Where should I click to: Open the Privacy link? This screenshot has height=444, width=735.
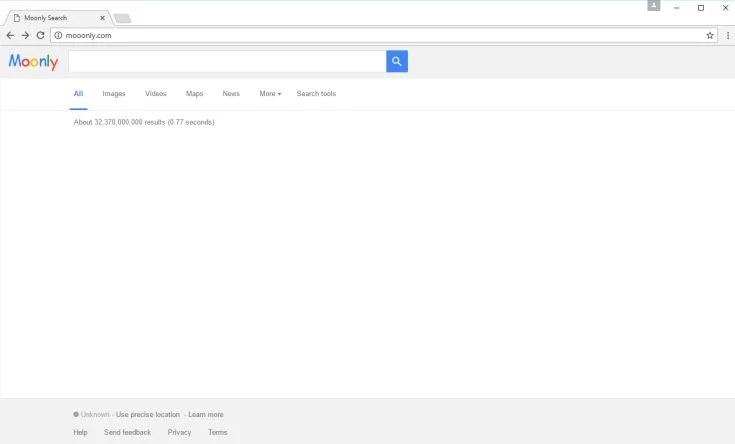180,432
